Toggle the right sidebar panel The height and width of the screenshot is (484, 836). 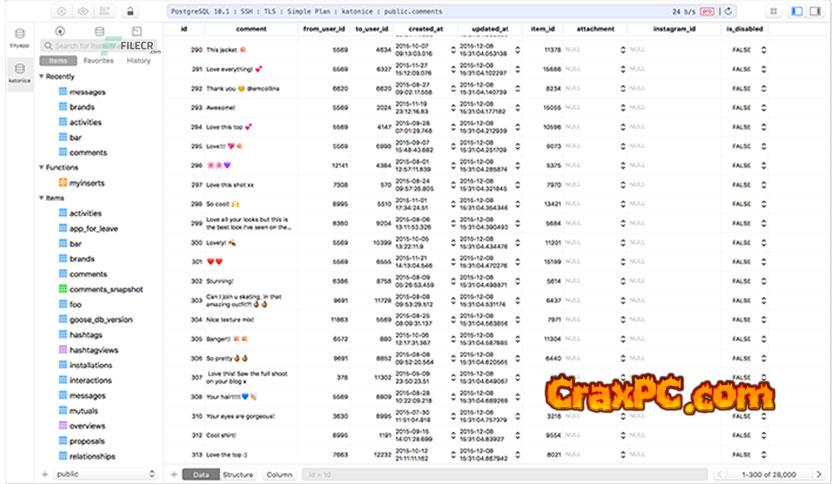click(816, 11)
